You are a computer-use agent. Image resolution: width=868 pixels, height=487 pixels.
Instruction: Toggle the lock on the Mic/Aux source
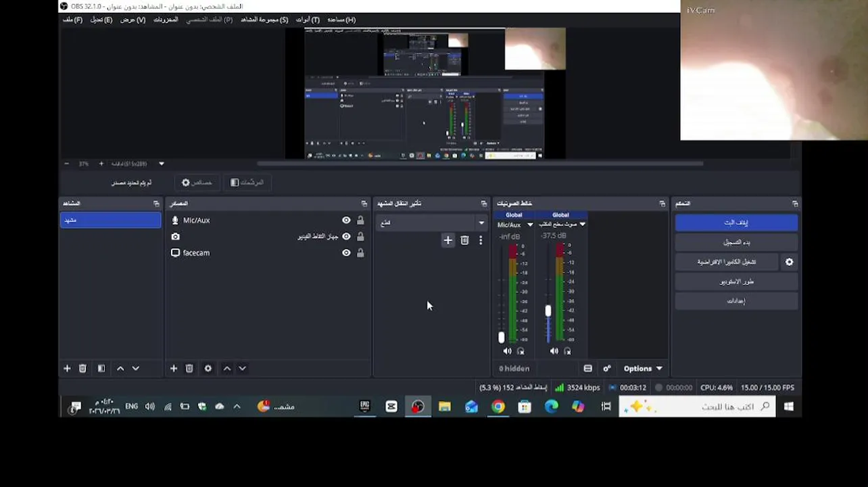[360, 221]
